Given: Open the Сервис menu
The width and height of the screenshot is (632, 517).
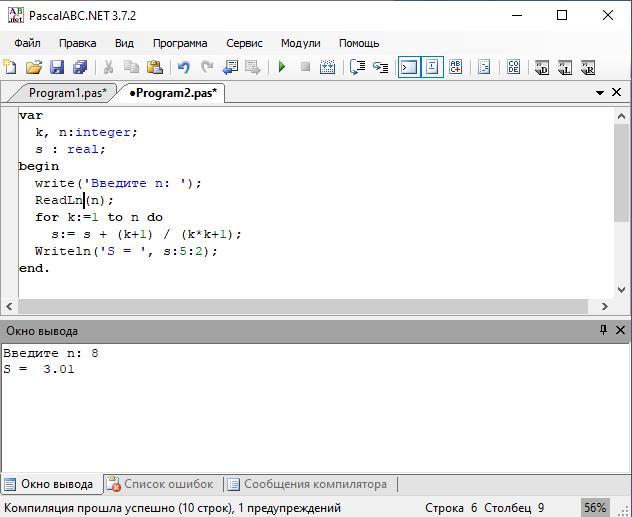Looking at the screenshot, I should point(244,43).
